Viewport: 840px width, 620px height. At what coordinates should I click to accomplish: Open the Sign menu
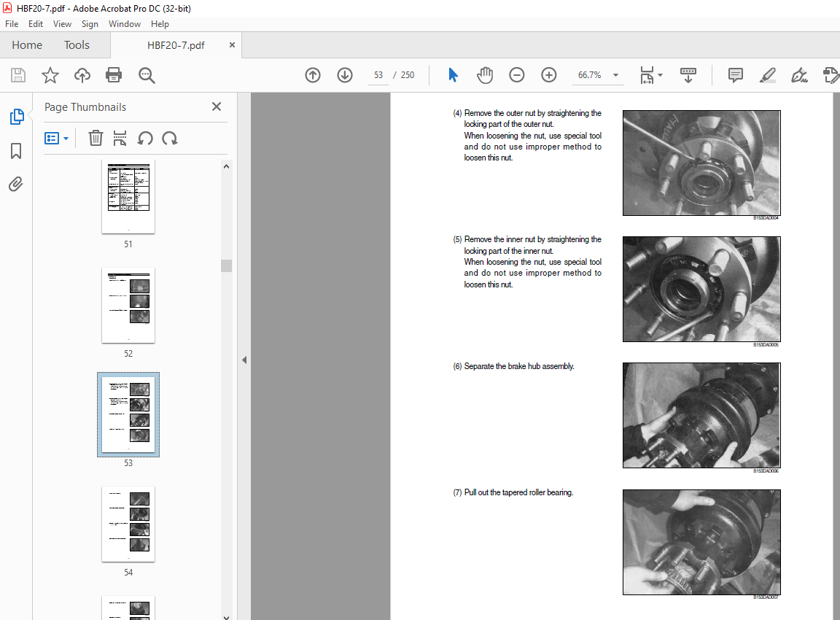click(x=90, y=24)
